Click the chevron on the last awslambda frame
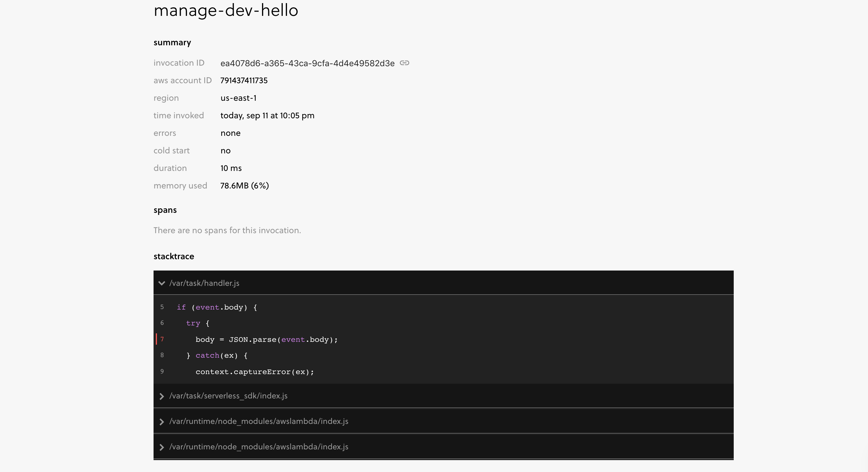Viewport: 868px width, 472px height. point(162,447)
